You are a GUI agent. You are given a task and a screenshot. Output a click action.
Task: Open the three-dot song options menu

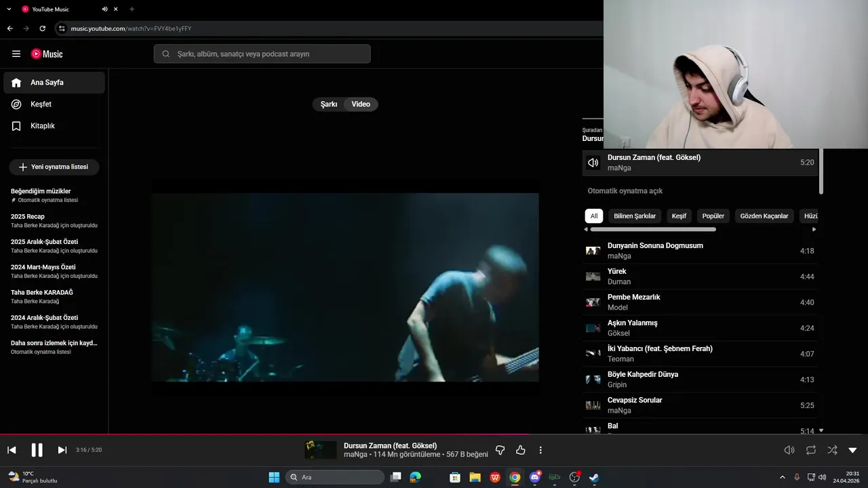click(540, 450)
